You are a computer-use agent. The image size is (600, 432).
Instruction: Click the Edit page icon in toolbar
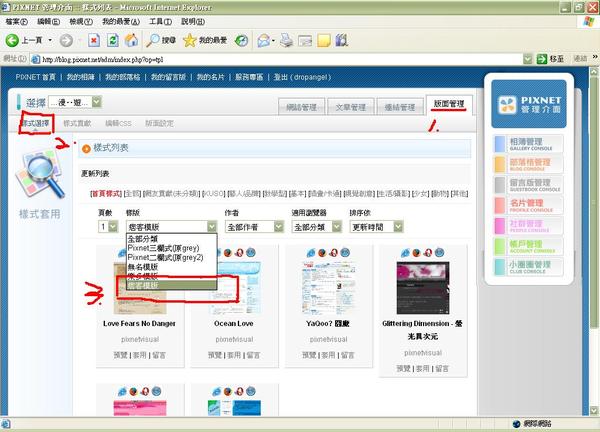[x=305, y=40]
